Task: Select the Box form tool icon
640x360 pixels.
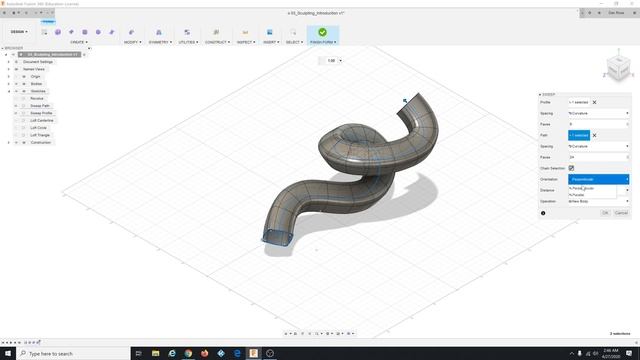Action: (58, 32)
